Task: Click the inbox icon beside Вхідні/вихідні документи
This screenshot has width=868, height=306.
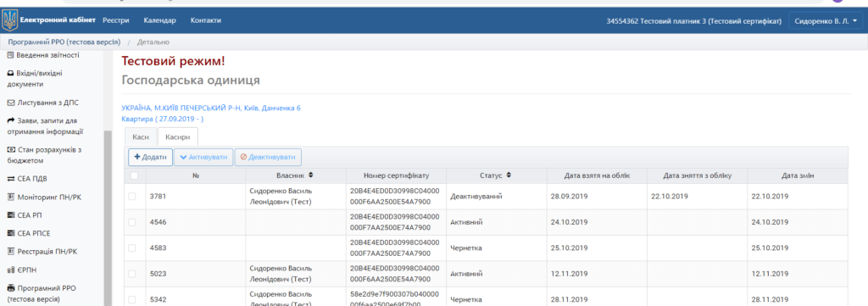Action: [x=10, y=73]
